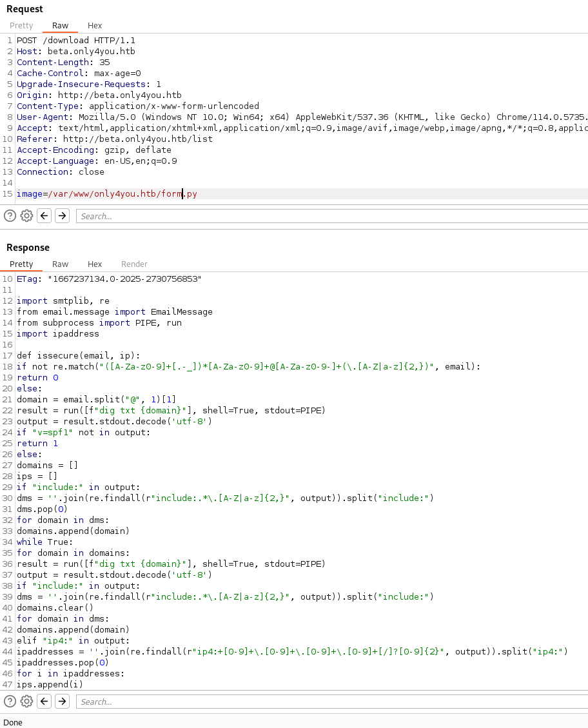Open search help in the Response panel
The width and height of the screenshot is (588, 728).
tap(10, 702)
